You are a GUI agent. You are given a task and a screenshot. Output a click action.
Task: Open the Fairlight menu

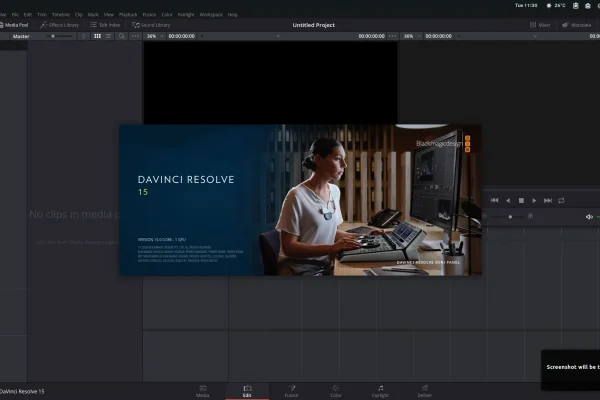[186, 15]
